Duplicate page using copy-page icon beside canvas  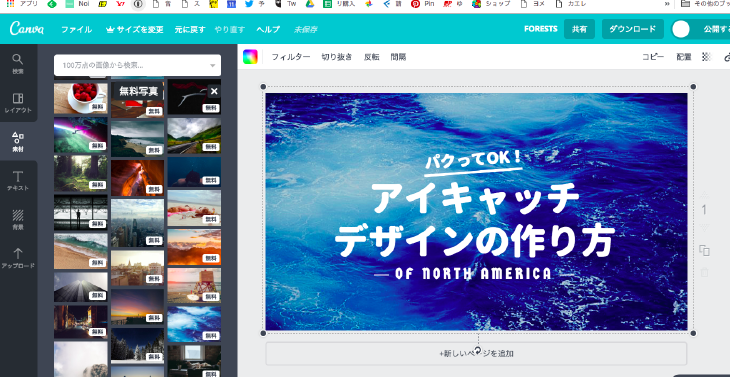tap(704, 250)
